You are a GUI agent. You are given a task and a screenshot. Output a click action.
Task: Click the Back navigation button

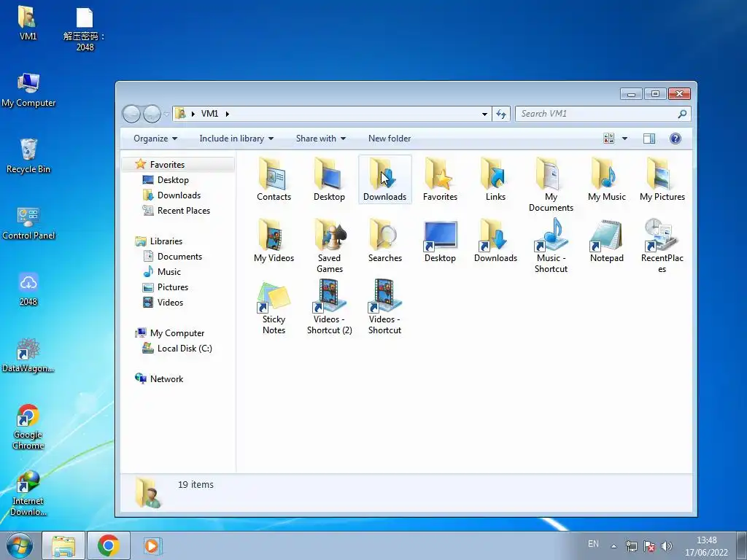[x=131, y=114]
